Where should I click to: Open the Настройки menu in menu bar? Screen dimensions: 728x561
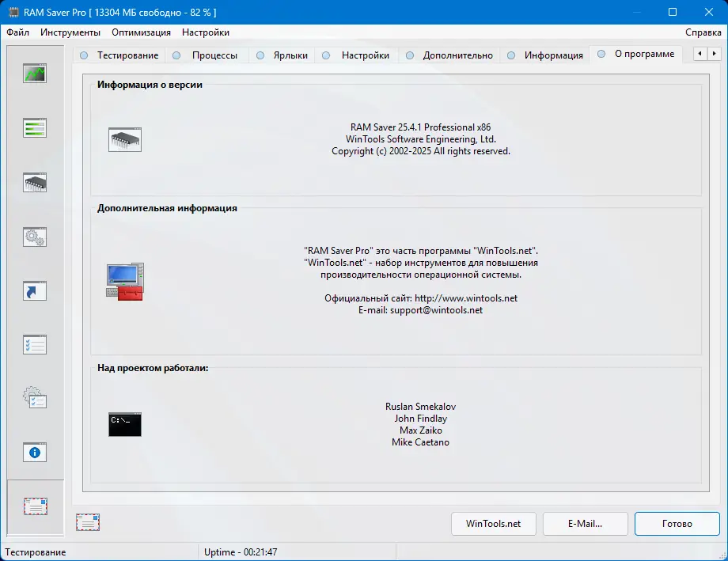(x=206, y=32)
